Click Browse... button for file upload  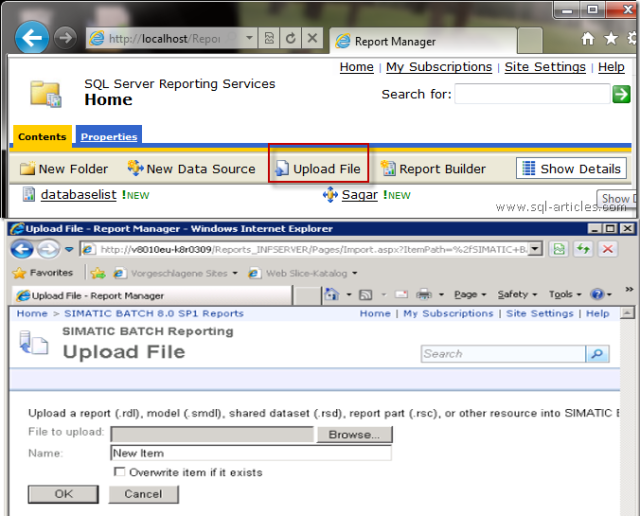[354, 434]
